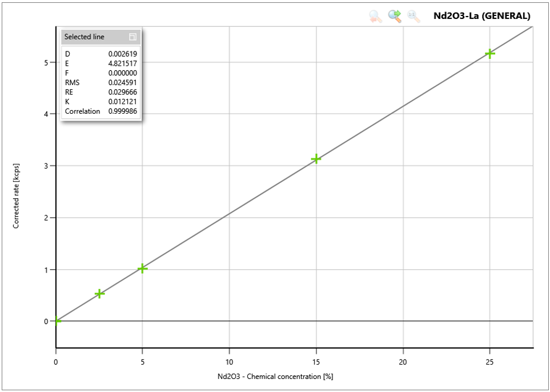Click the D value 0.002619
This screenshot has height=392, width=550.
click(x=122, y=54)
